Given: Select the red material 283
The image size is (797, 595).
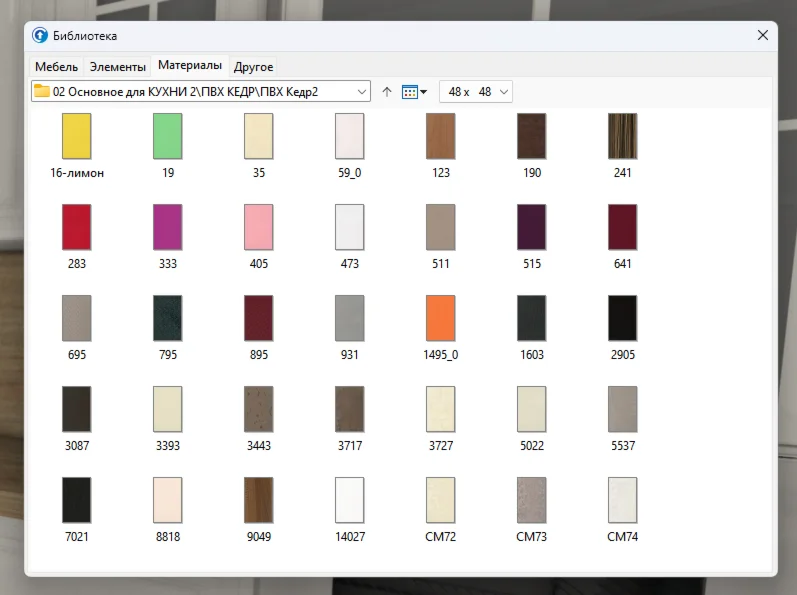Looking at the screenshot, I should click(77, 227).
